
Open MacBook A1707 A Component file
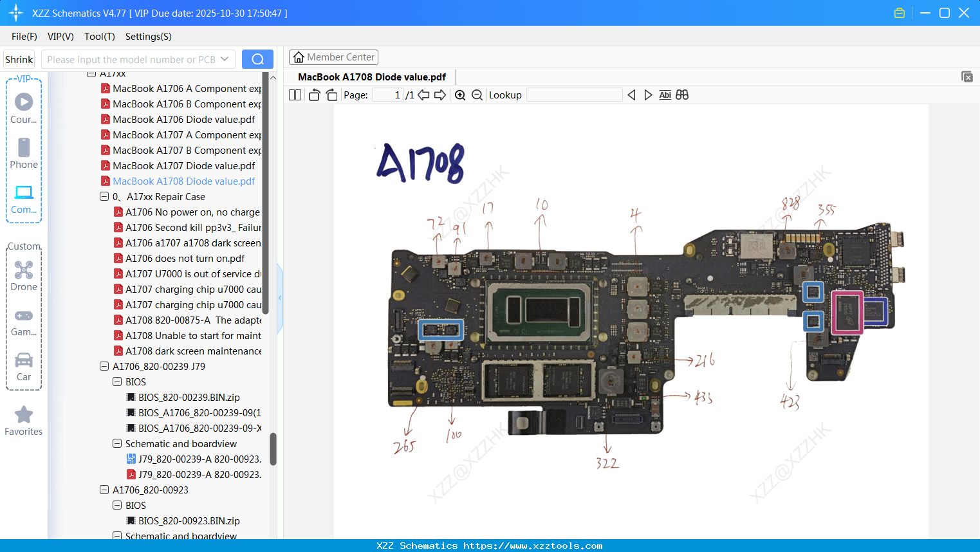(x=181, y=135)
